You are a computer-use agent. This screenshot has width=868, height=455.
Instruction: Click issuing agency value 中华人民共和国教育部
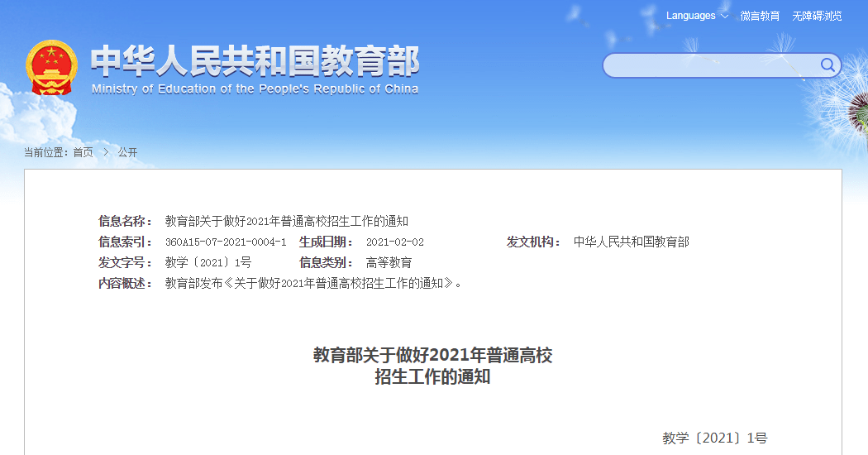click(x=631, y=242)
